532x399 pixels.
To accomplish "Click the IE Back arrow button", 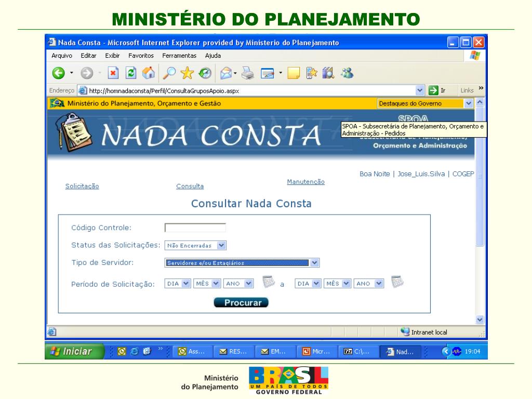I will (58, 73).
